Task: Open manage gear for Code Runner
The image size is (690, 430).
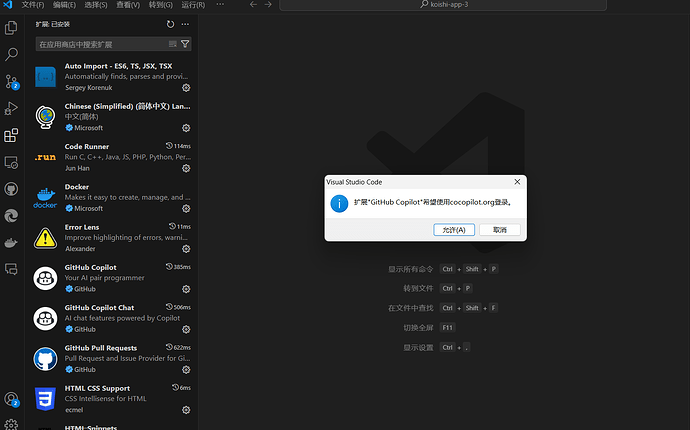Action: (x=186, y=169)
